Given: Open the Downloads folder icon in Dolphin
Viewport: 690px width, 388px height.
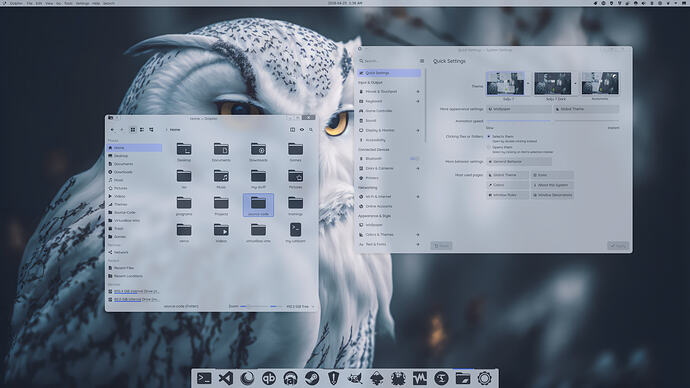Looking at the screenshot, I should (258, 152).
